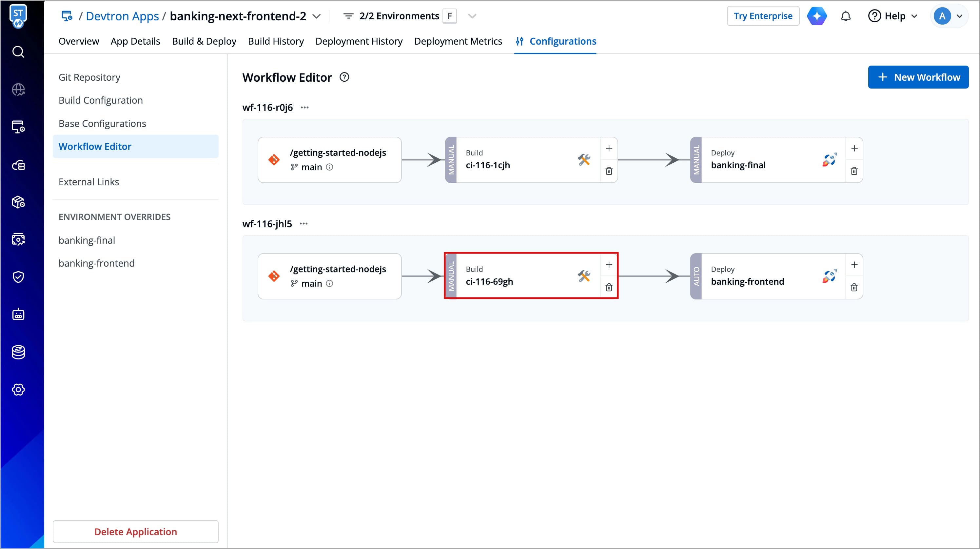Open global settings gear in sidebar

pos(18,390)
